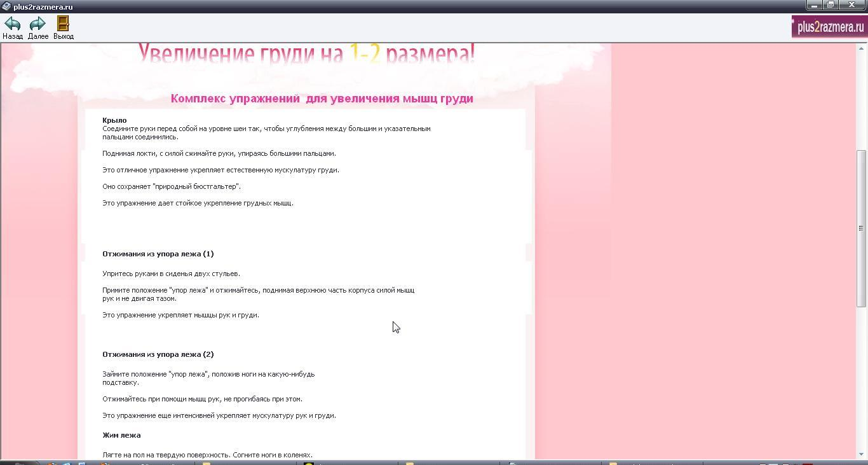Restore down the application window
868x465 pixels.
pyautogui.click(x=831, y=5)
